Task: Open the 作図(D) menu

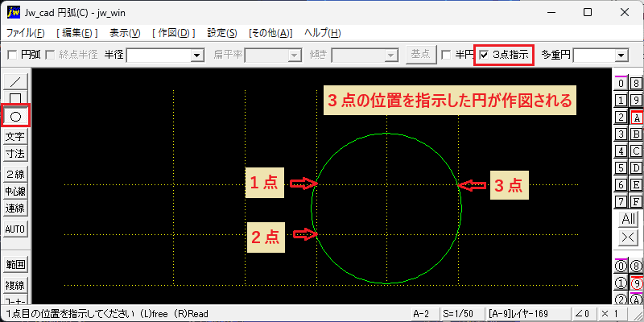Action: (173, 33)
